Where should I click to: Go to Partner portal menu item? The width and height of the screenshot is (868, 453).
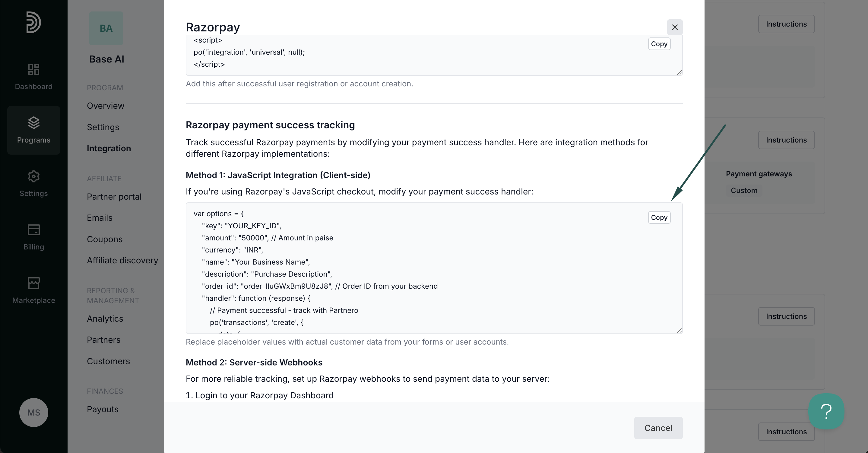tap(114, 197)
